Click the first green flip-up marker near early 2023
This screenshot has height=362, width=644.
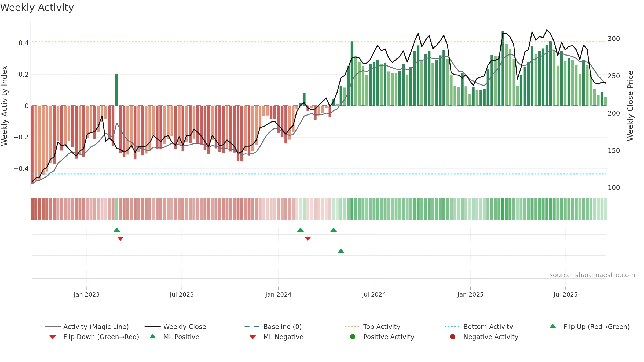click(x=117, y=230)
